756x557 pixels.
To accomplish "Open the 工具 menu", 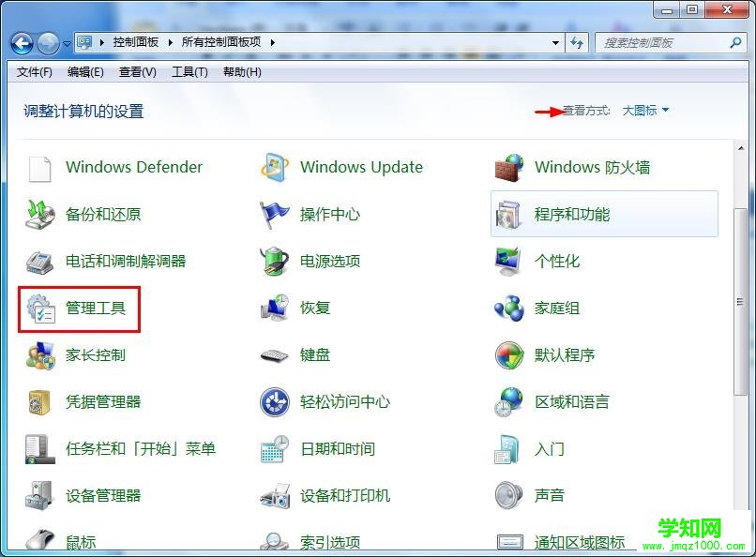I will coord(189,72).
